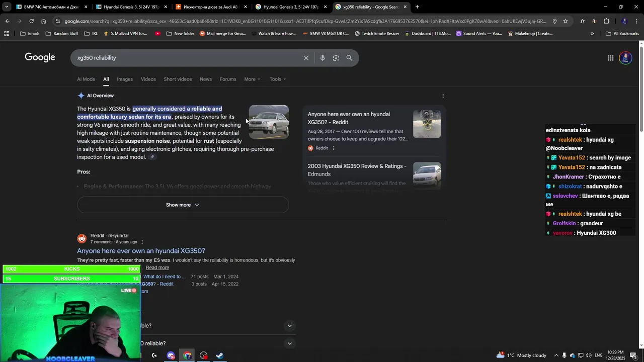644x362 pixels.
Task: Open Windows notifications center
Action: [x=633, y=355]
